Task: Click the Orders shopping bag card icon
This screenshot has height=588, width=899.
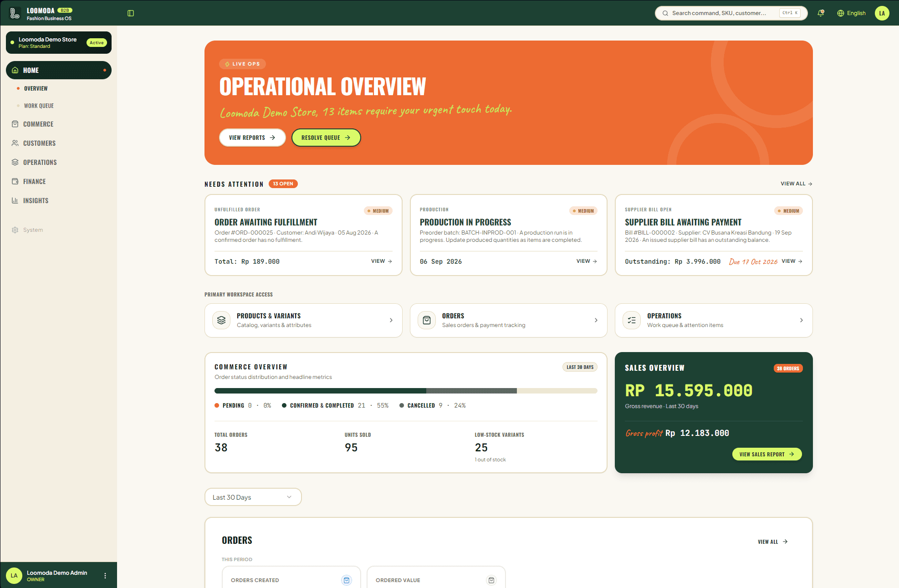Action: [427, 320]
